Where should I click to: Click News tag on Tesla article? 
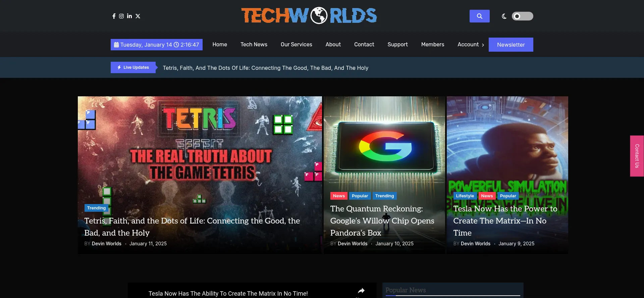pos(487,196)
